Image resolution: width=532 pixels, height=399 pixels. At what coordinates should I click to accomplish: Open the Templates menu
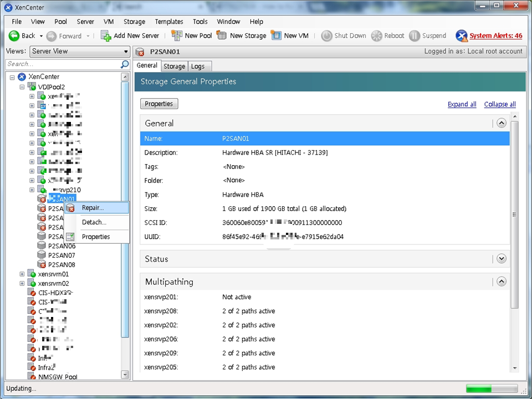[x=169, y=22]
